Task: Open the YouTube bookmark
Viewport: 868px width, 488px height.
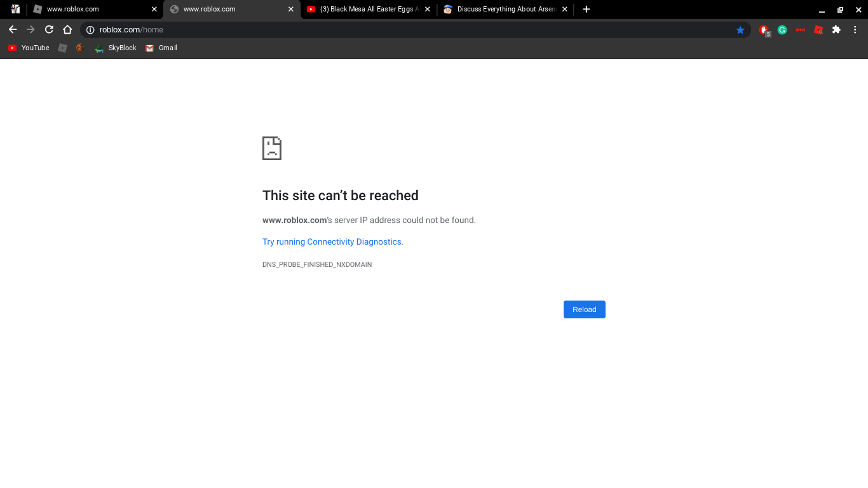Action: click(x=29, y=48)
